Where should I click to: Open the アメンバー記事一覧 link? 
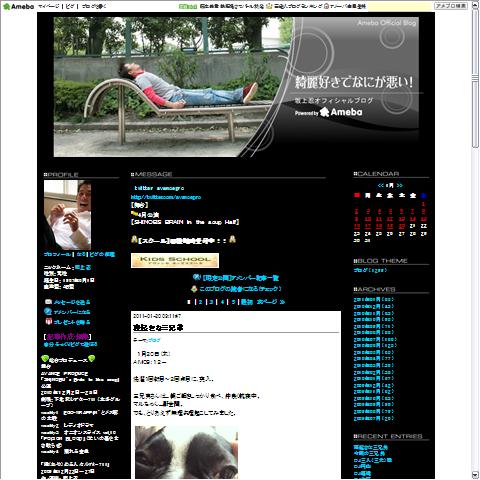click(241, 278)
